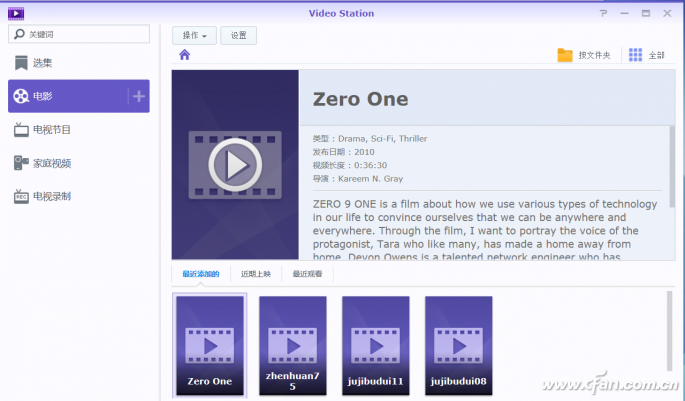Play the Zero One featured video

click(234, 165)
